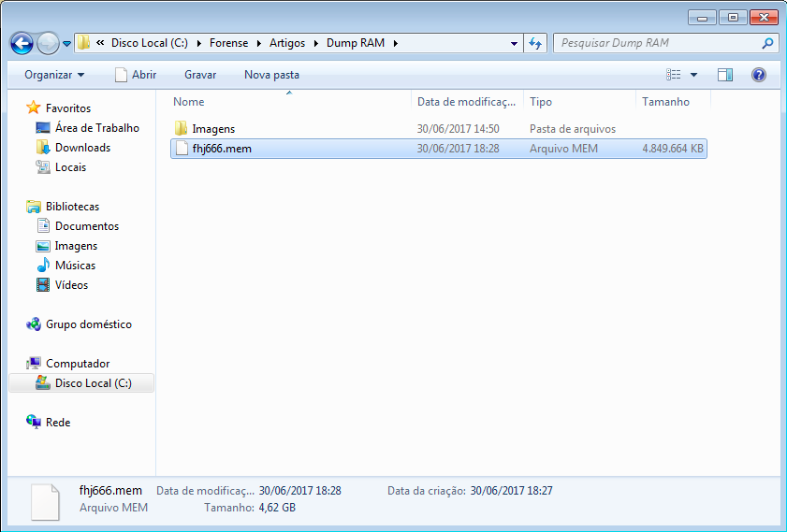Click the greyed-out Forward arrow button
Image resolution: width=787 pixels, height=532 pixels.
click(x=48, y=44)
